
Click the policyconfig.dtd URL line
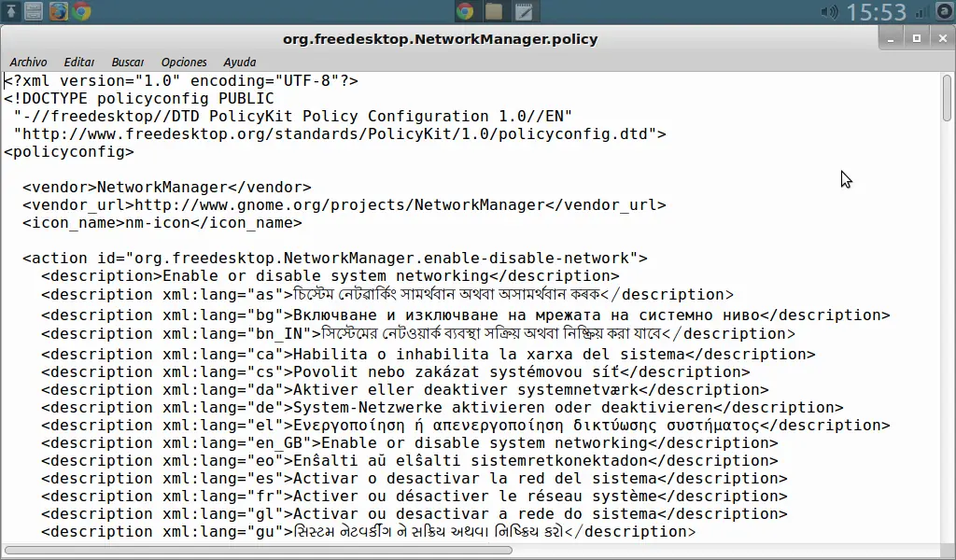340,134
